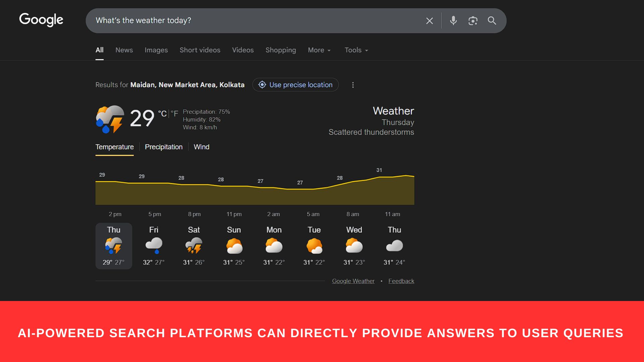This screenshot has width=644, height=362.
Task: Open the Google Weather link
Action: (353, 281)
